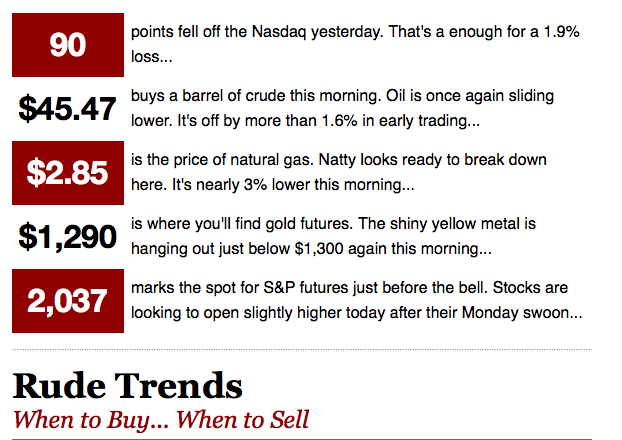Select the red $2.85 natural gas box

coord(68,173)
